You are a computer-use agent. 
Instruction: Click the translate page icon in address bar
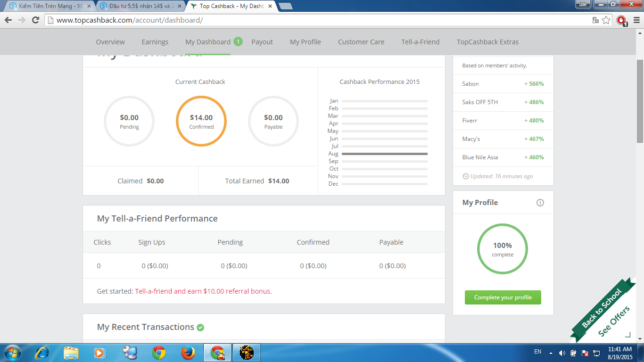[x=596, y=20]
